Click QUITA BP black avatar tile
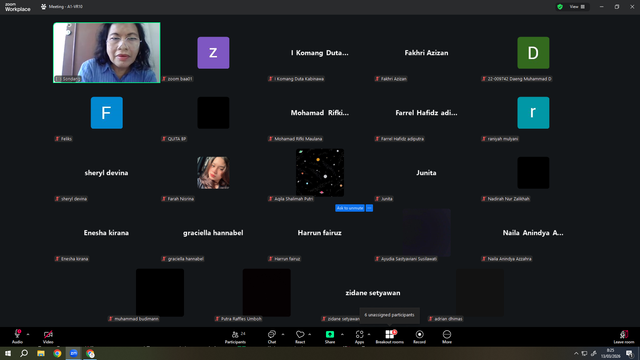Image resolution: width=640 pixels, height=360 pixels. pos(213,113)
